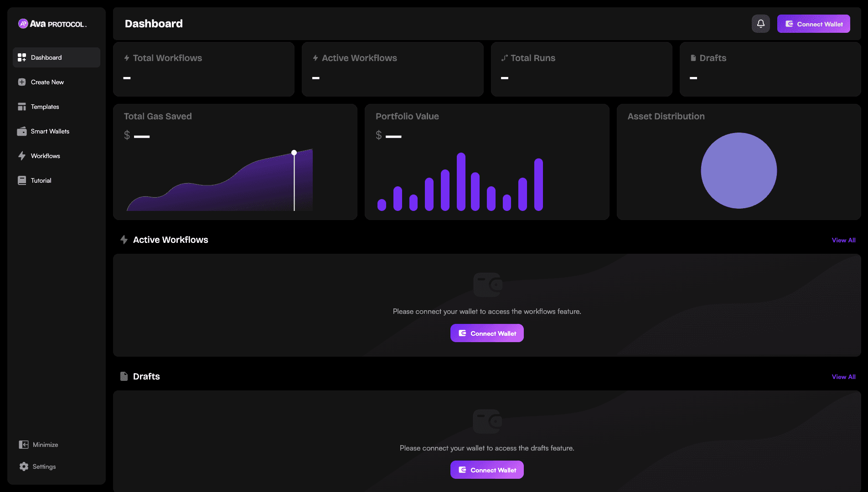
Task: Click the Workflows lightning icon in sidebar
Action: 22,156
